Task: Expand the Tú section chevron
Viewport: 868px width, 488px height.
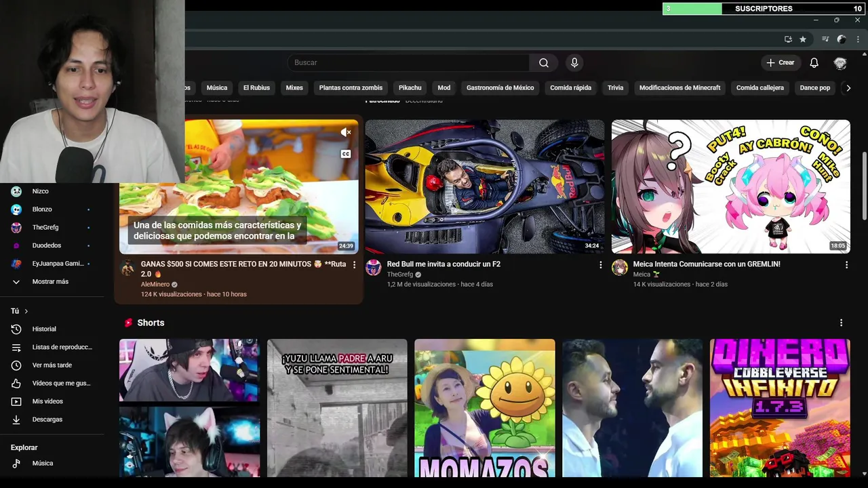Action: [26, 311]
